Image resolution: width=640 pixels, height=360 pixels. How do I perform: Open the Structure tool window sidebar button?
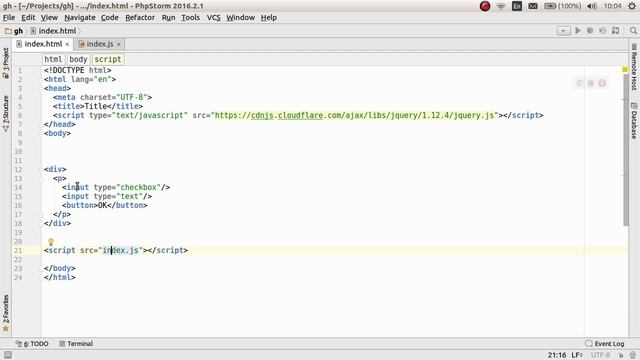[6, 113]
